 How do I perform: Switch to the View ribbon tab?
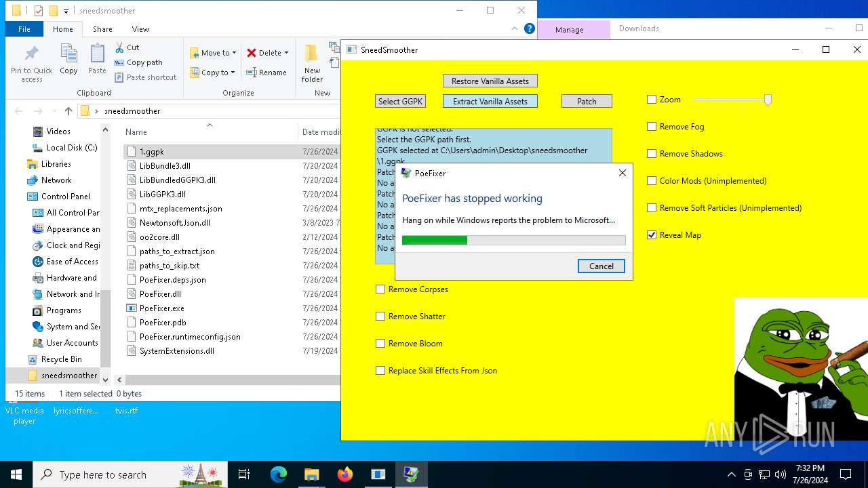click(140, 29)
